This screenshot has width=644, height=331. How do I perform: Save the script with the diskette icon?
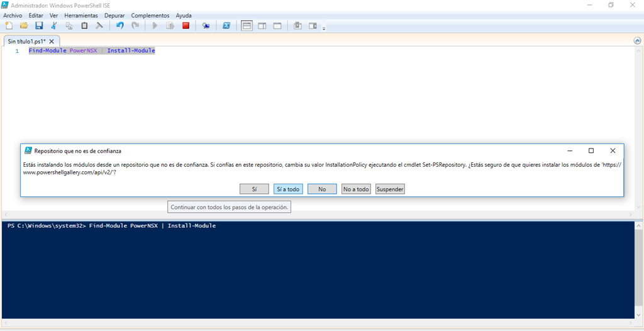(x=39, y=26)
